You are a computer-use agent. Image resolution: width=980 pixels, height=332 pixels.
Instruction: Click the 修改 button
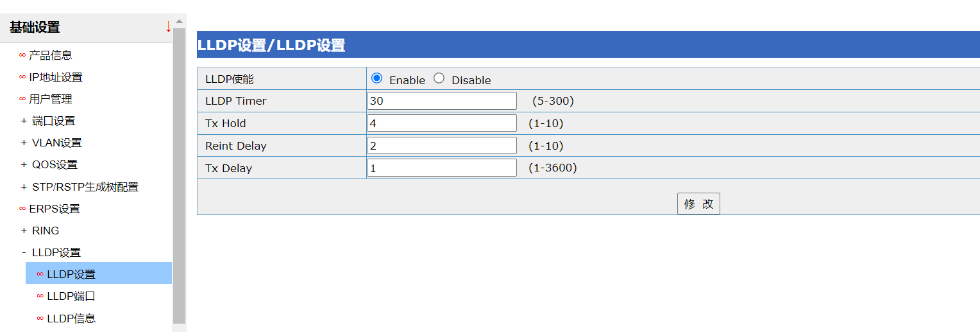coord(698,204)
